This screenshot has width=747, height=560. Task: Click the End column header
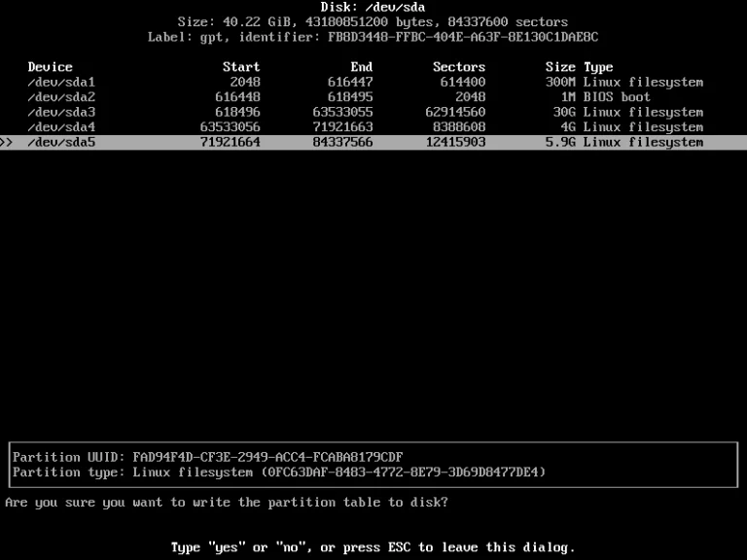tap(362, 67)
